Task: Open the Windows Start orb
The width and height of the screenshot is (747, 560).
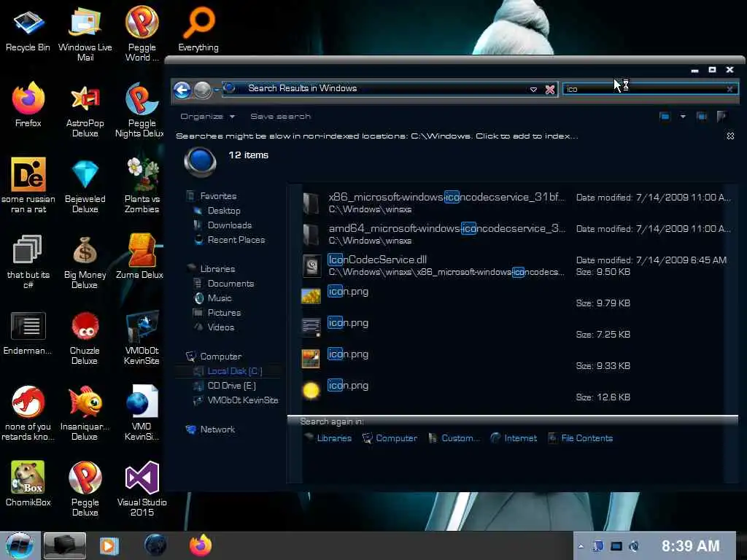Action: click(x=20, y=545)
